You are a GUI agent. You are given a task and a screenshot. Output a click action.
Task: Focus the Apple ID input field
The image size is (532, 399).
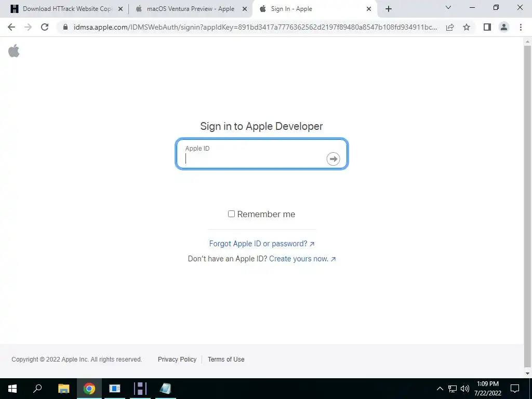[262, 154]
